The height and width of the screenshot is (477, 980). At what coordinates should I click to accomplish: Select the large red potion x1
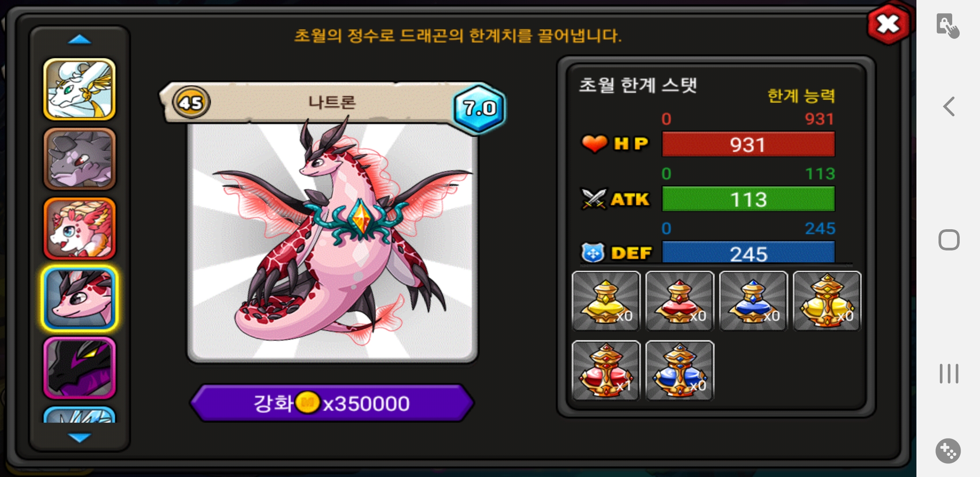(x=606, y=371)
